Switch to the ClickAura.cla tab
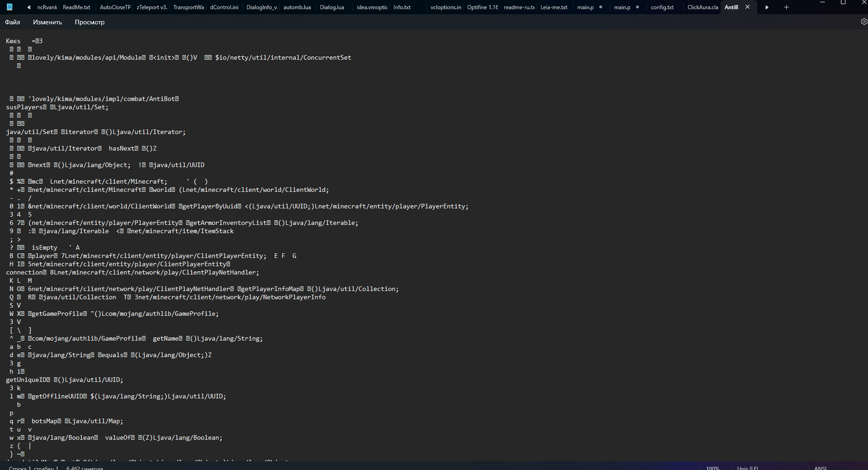Image resolution: width=868 pixels, height=470 pixels. [703, 7]
